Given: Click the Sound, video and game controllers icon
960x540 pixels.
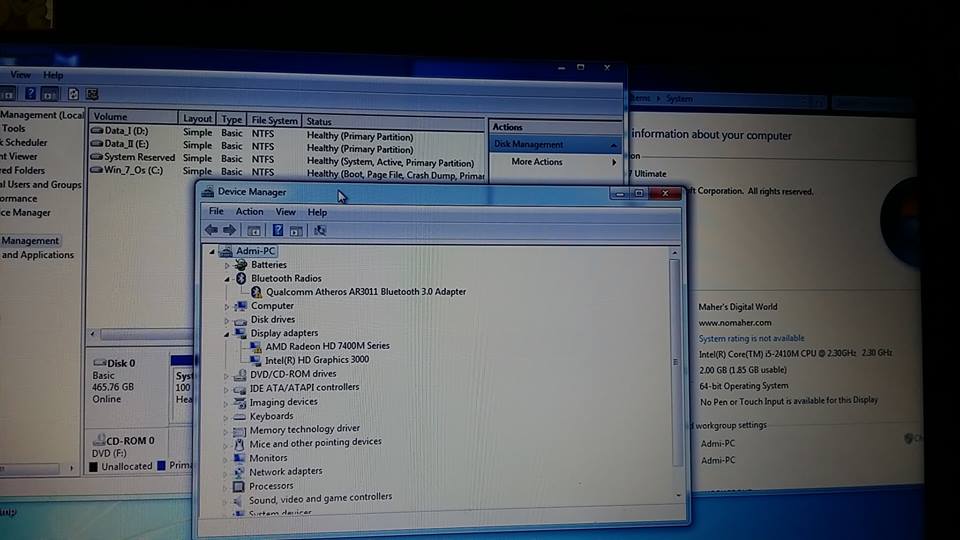Looking at the screenshot, I should 238,500.
